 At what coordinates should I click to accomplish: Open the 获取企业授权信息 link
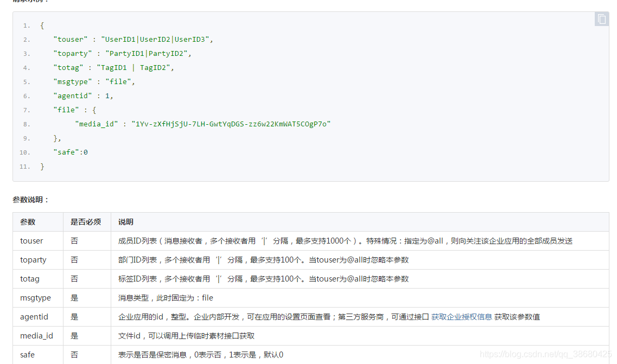[461, 317]
